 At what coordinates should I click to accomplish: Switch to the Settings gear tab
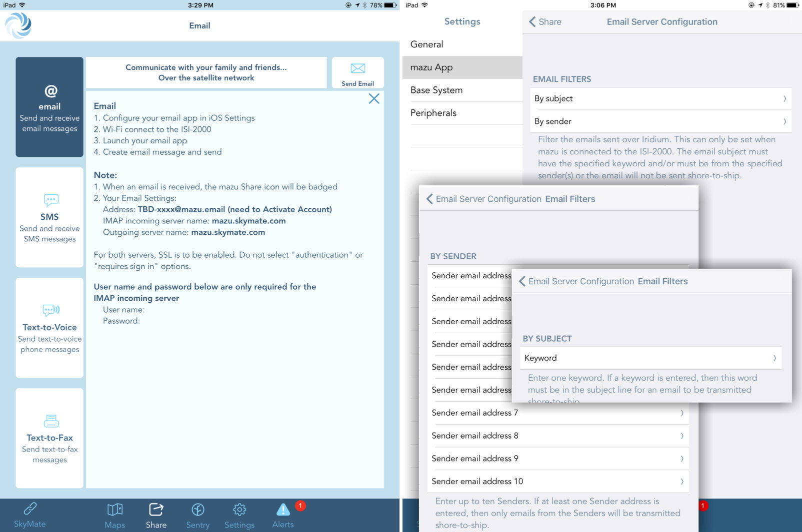[239, 516]
